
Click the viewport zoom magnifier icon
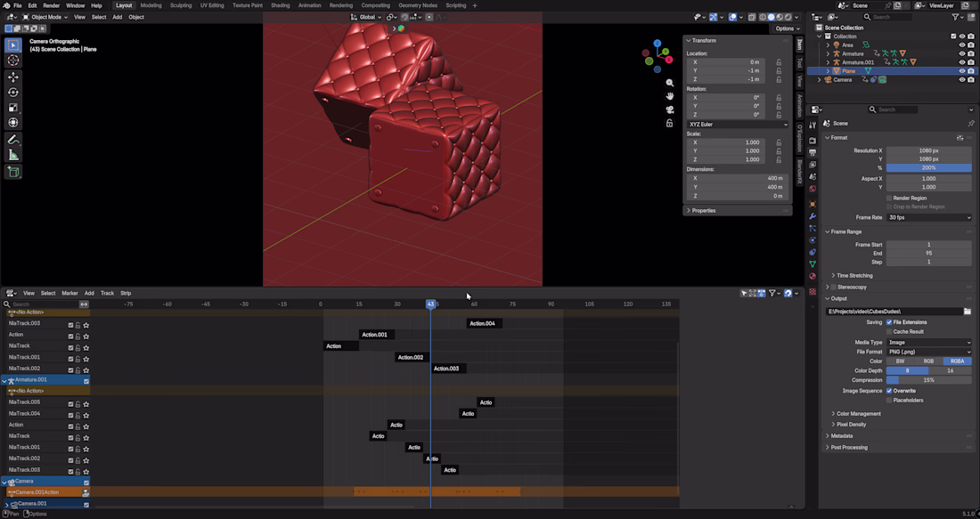tap(670, 83)
